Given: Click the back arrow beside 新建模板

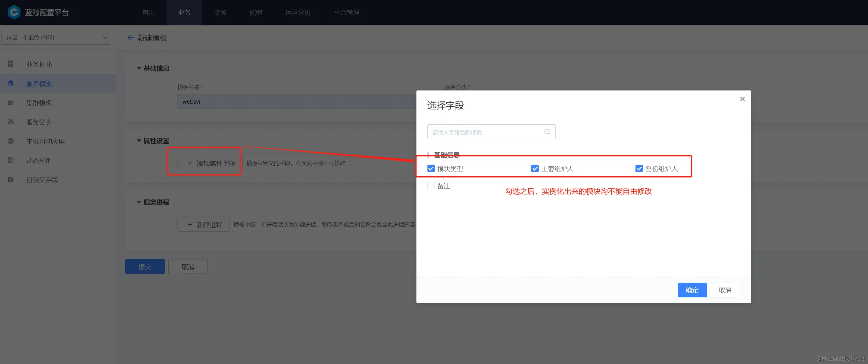Looking at the screenshot, I should click(130, 38).
